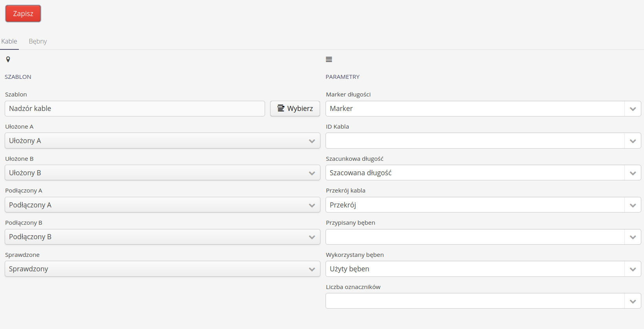Screen dimensions: 644x329
Task: Open Przypisany bęben via its chevron
Action: (x=633, y=237)
